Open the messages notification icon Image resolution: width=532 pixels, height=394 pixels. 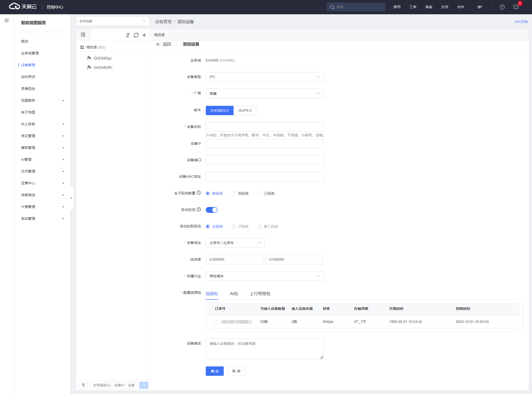pos(516,7)
